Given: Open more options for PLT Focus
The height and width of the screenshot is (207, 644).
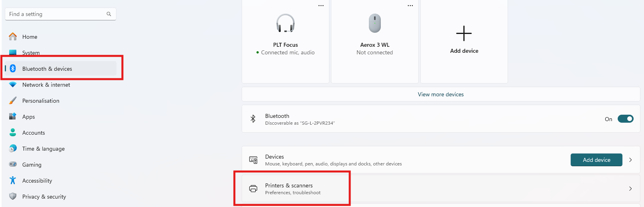Looking at the screenshot, I should click(321, 6).
